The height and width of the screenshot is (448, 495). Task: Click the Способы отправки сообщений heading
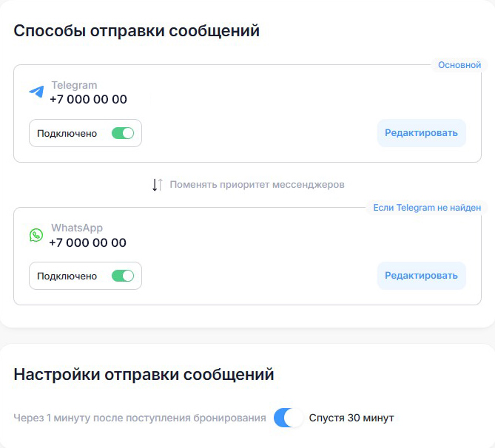click(137, 31)
